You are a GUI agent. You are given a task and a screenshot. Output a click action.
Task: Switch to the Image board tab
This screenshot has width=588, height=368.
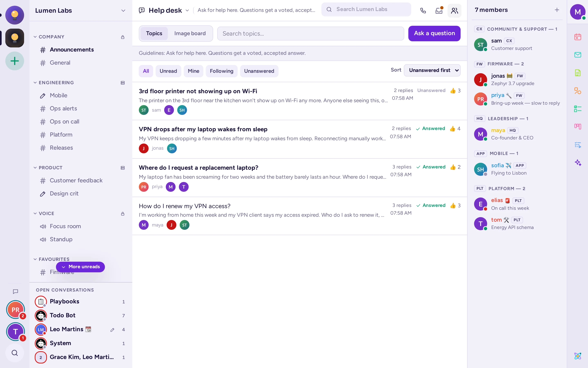pos(190,33)
